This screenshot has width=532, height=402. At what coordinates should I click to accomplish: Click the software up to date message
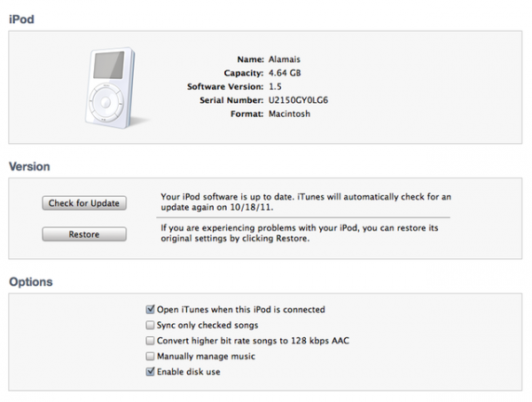[305, 201]
